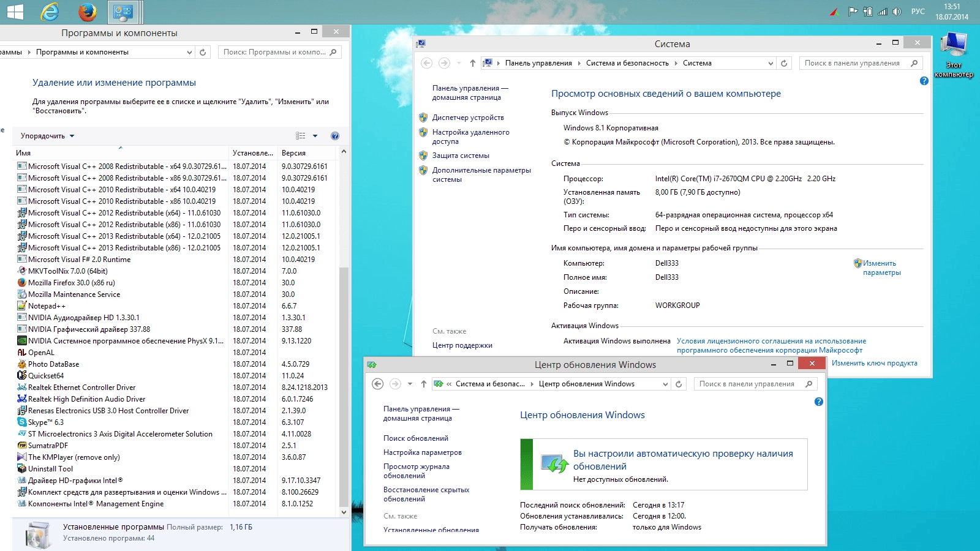980x551 pixels.
Task: Expand 'Система и безопасность' breadcrumb arrow
Action: [676, 63]
